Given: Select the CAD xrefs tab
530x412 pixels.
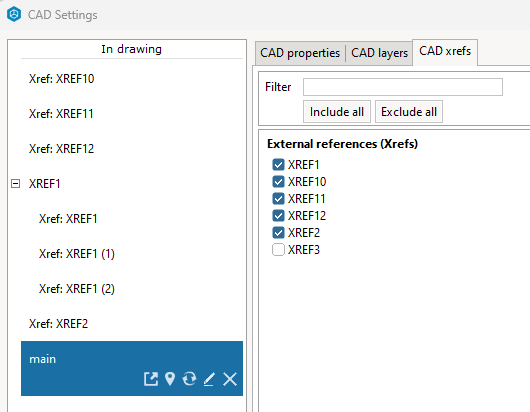Looking at the screenshot, I should pyautogui.click(x=445, y=51).
